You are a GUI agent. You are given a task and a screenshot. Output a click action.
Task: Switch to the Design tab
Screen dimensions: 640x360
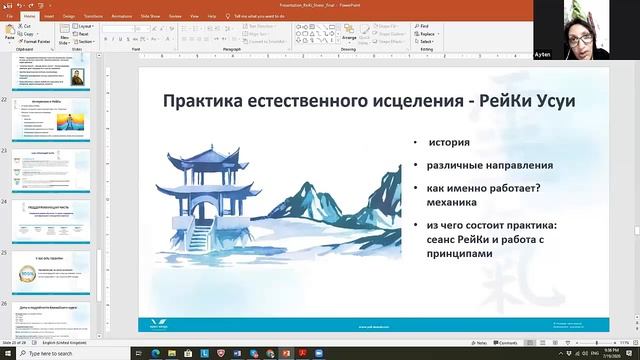tap(69, 16)
